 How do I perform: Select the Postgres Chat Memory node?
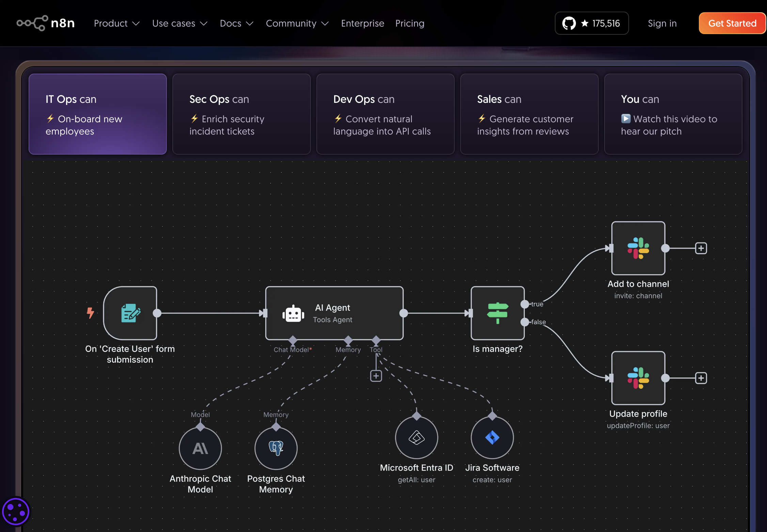(x=276, y=449)
